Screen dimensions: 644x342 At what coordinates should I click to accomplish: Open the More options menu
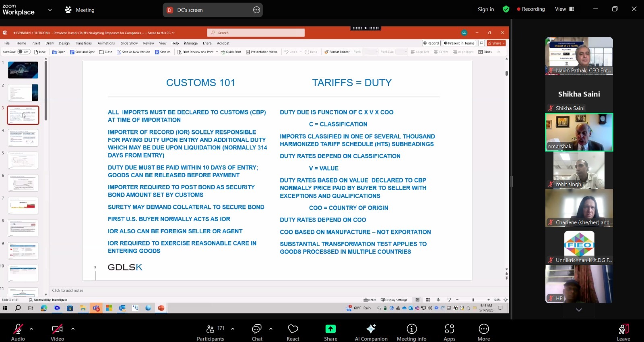point(483,332)
